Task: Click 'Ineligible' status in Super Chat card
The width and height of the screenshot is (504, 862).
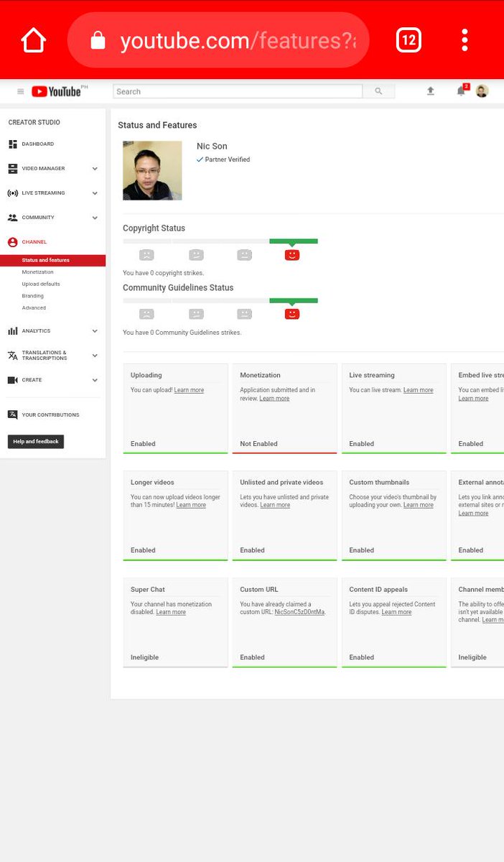Action: (144, 657)
